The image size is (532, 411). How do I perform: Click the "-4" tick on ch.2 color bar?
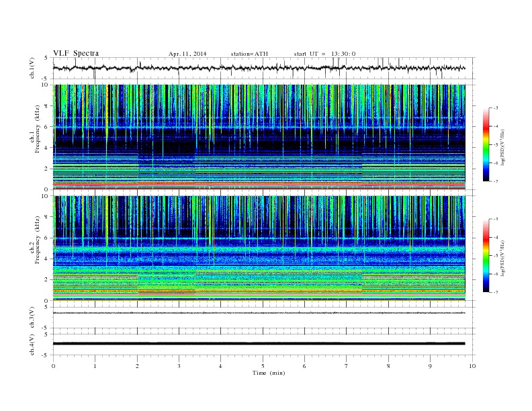pos(496,237)
